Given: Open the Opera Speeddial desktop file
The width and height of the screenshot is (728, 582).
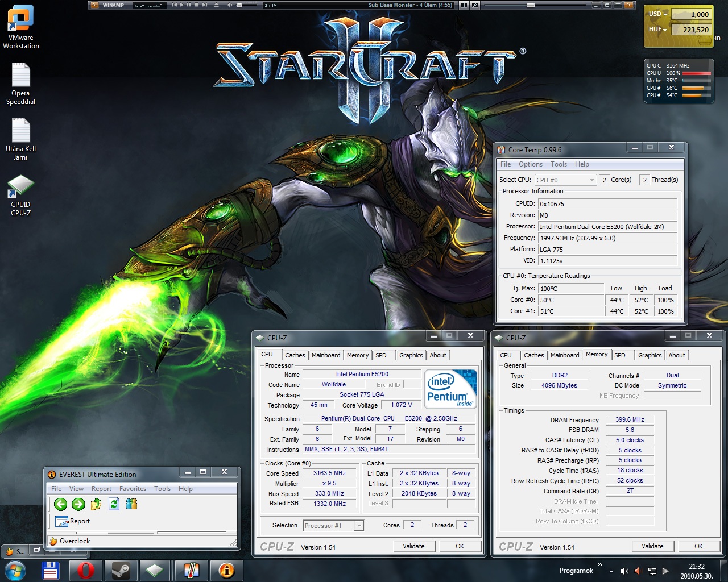Looking at the screenshot, I should 20,83.
